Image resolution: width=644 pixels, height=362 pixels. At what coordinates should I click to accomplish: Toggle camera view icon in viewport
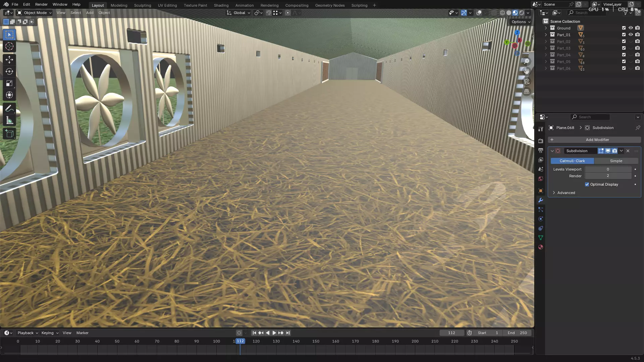click(x=527, y=81)
